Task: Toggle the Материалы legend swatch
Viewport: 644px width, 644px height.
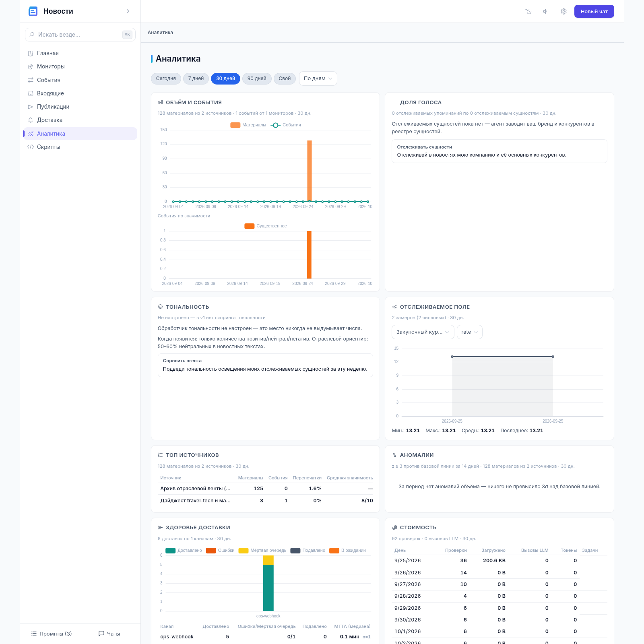Action: [x=235, y=125]
